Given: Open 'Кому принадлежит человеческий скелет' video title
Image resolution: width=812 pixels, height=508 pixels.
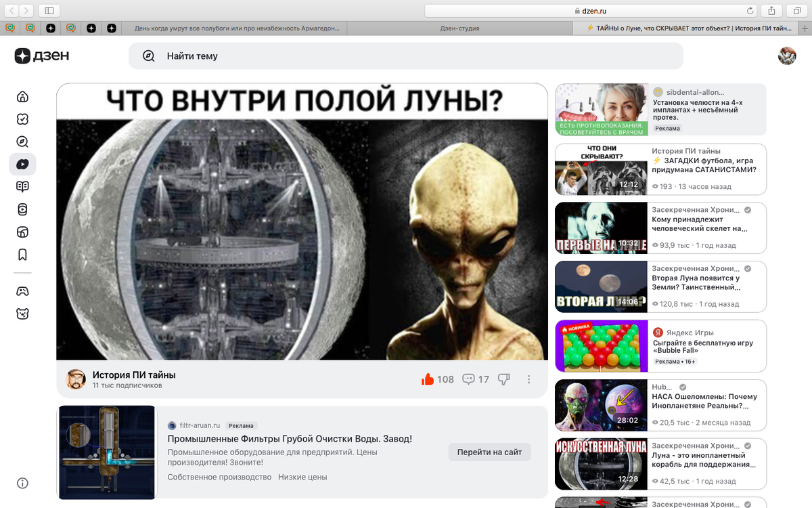Looking at the screenshot, I should (700, 224).
